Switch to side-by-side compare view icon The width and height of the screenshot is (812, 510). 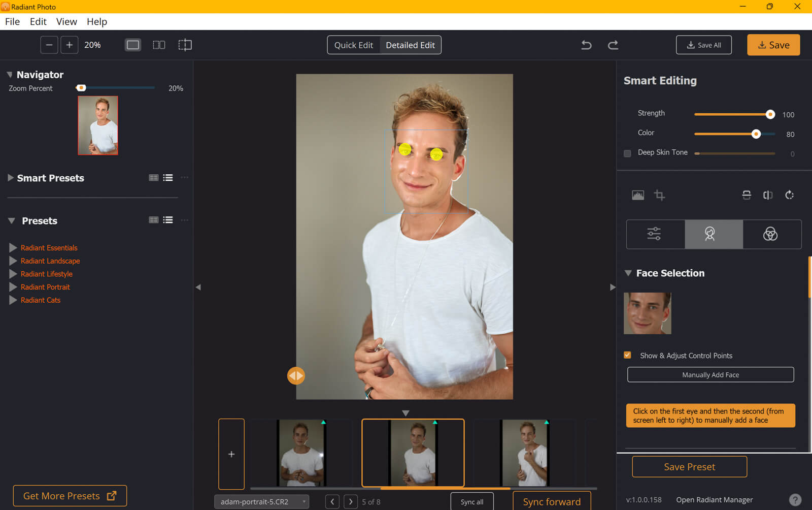coord(159,45)
